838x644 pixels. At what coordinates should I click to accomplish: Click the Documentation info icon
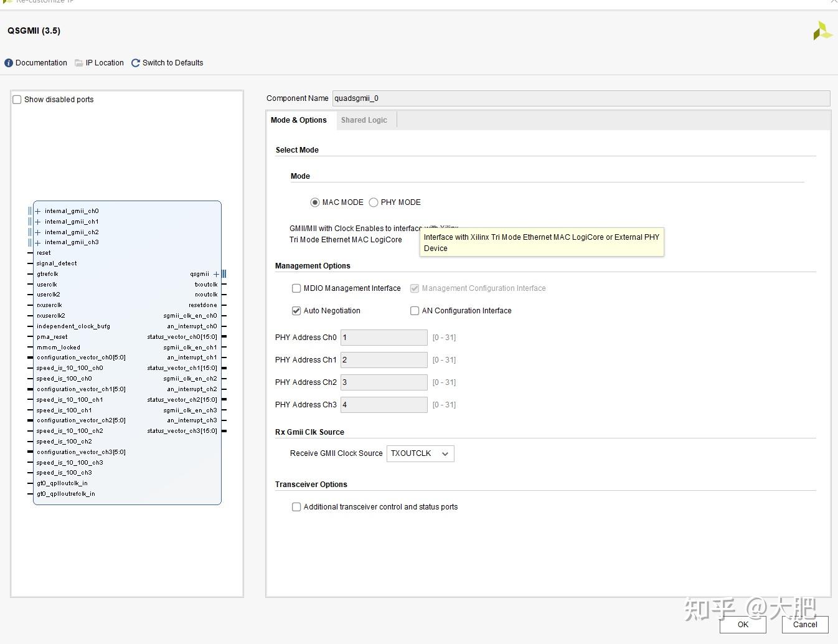pyautogui.click(x=9, y=63)
